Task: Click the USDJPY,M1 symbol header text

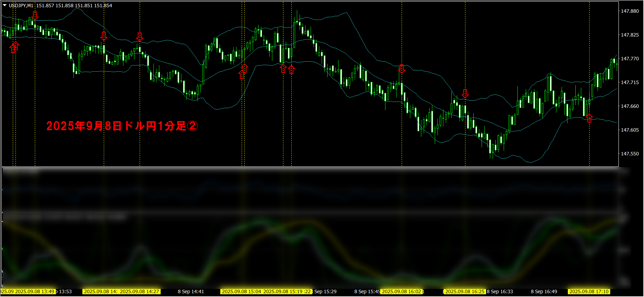Action: [21, 6]
